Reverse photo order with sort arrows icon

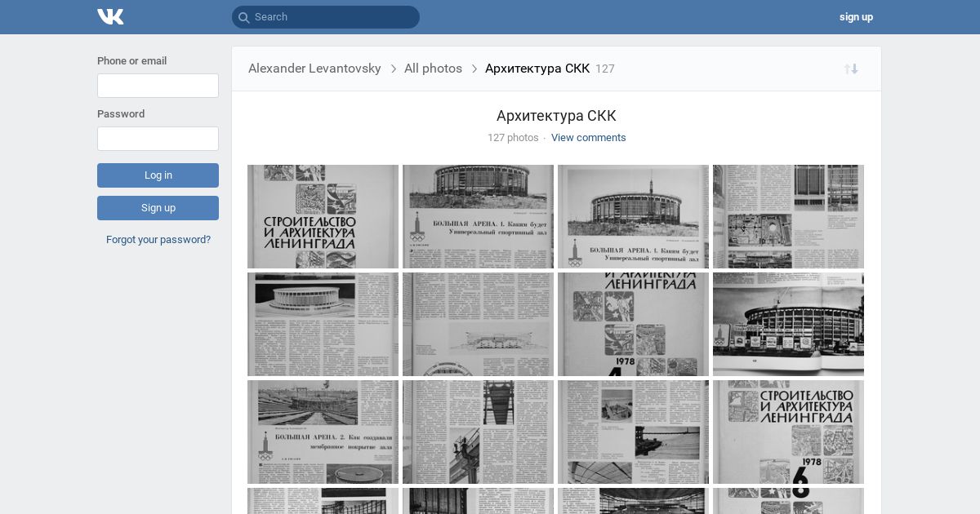coord(851,69)
